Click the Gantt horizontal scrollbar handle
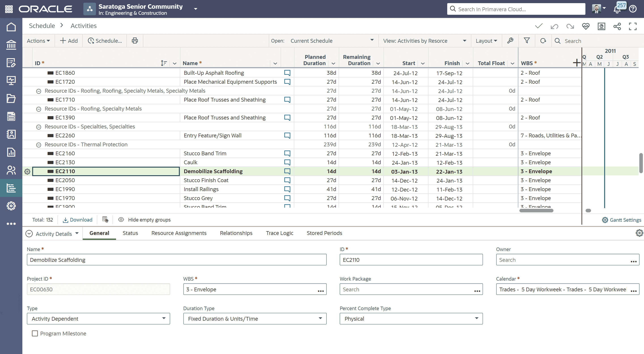This screenshot has width=644, height=354. pyautogui.click(x=588, y=210)
